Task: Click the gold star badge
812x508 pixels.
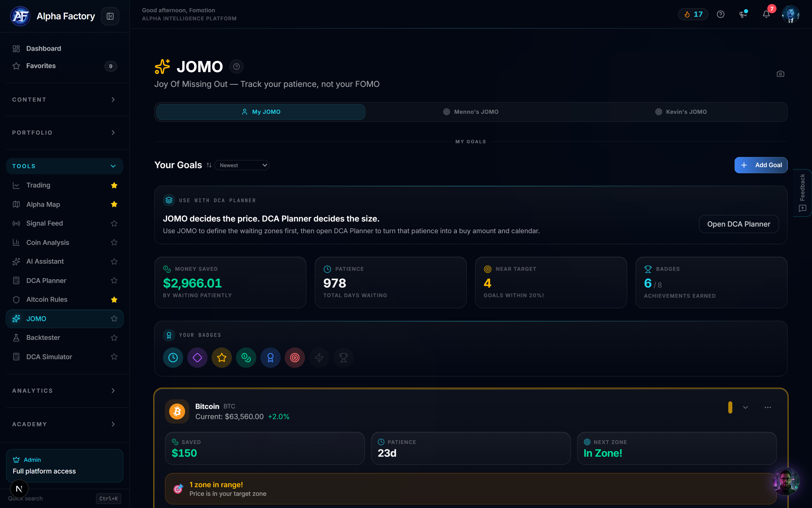Action: (222, 357)
